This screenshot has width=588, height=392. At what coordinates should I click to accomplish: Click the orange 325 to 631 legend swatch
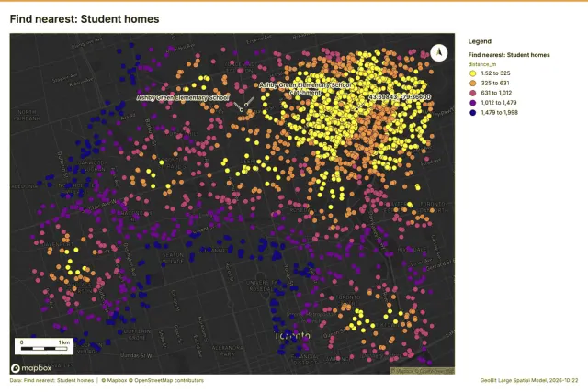coord(473,84)
